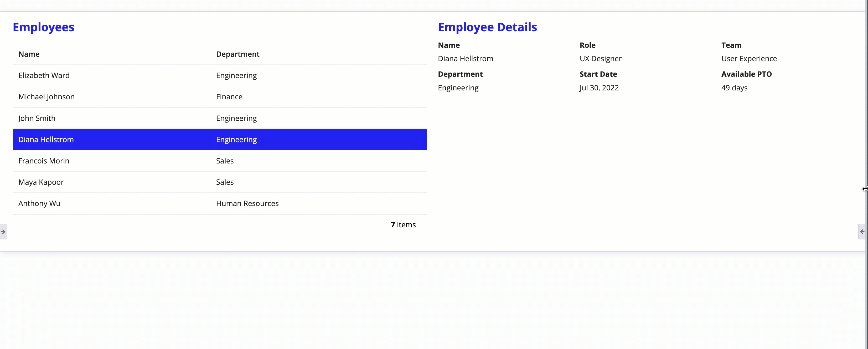Select Francois Morin in the table
This screenshot has height=349, width=868.
[220, 161]
